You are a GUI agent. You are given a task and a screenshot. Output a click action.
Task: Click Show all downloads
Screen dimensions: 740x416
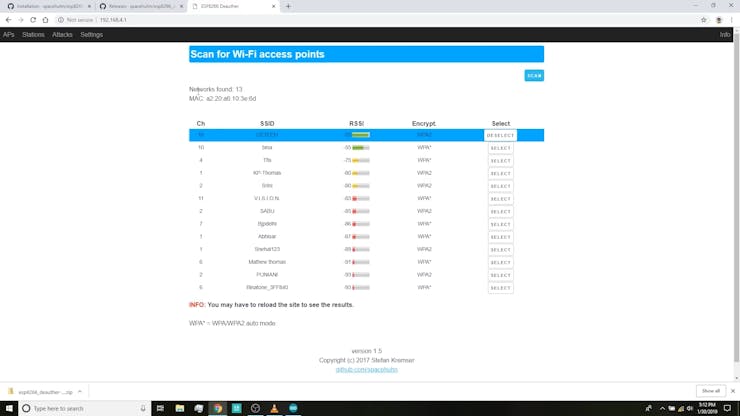coord(711,391)
